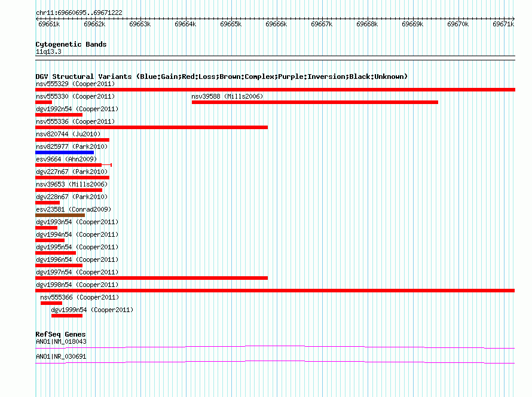Click the 69664k ruler tick label
The width and height of the screenshot is (532, 397).
[x=185, y=24]
